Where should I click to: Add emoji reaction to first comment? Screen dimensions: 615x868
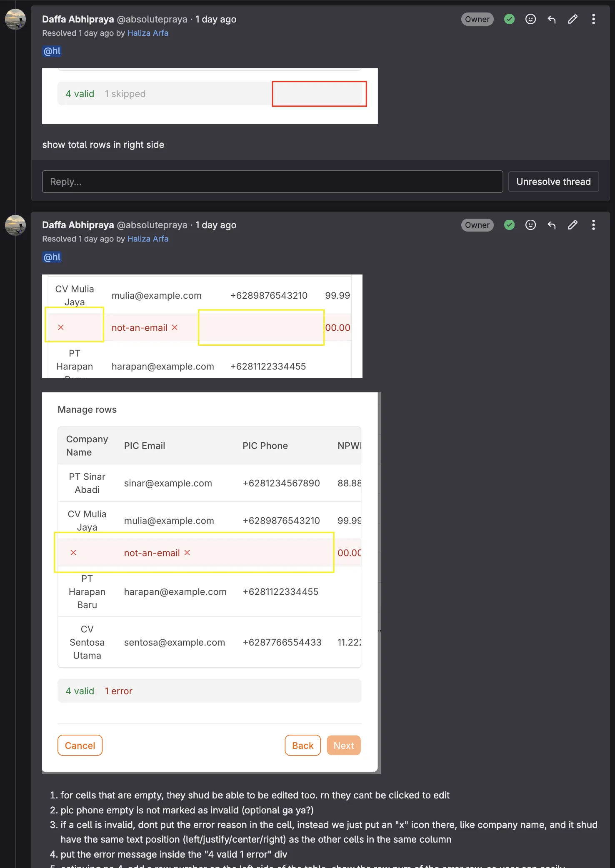530,19
